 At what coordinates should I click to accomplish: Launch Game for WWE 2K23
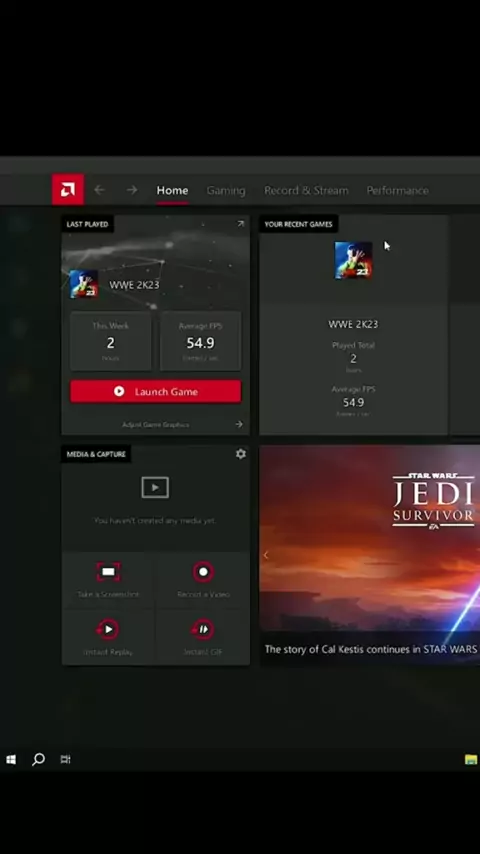tap(155, 391)
